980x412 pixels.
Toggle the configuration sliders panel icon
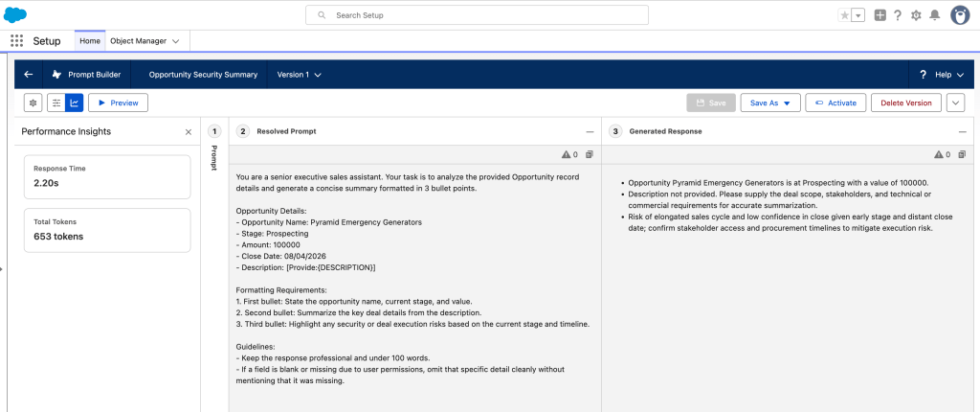pos(56,103)
